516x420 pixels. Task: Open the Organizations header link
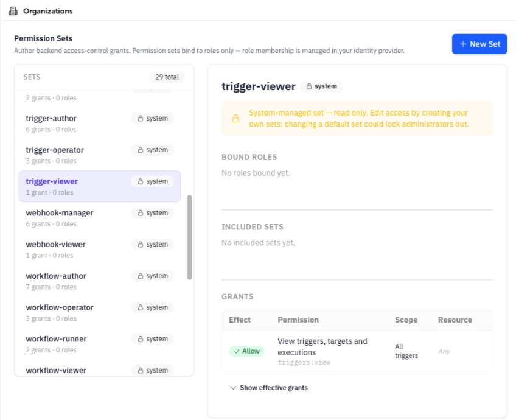[x=47, y=11]
